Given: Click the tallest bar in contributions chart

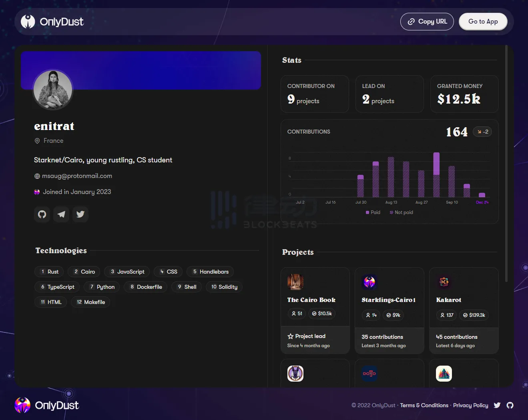Looking at the screenshot, I should (x=436, y=175).
